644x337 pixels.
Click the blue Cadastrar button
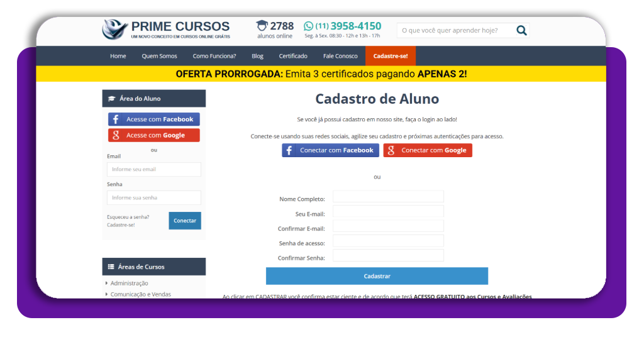coord(377,276)
